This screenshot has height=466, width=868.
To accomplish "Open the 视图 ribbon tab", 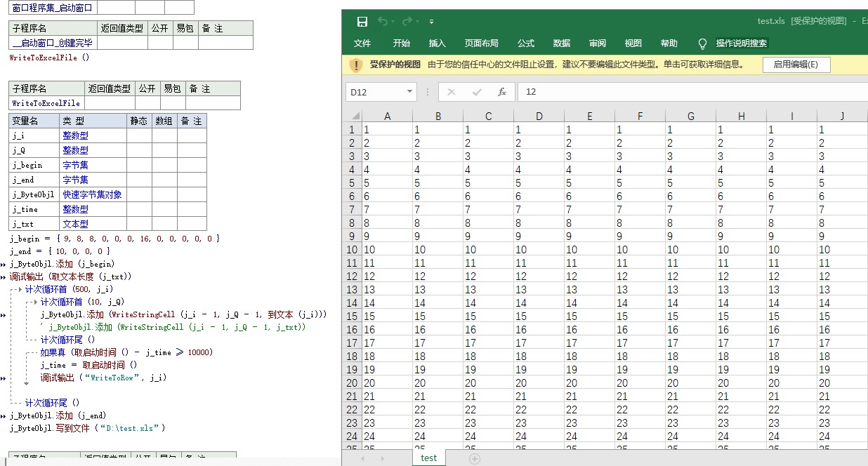I will click(633, 44).
